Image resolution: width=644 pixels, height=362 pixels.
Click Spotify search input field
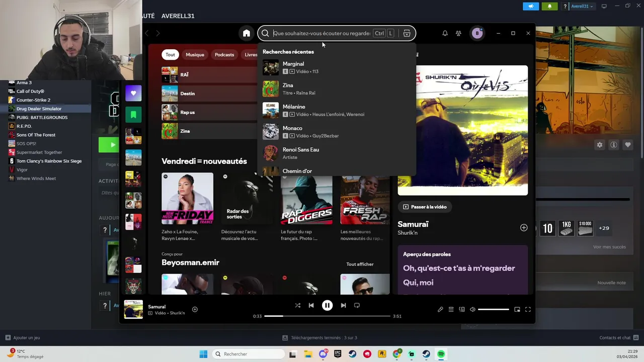pyautogui.click(x=322, y=33)
